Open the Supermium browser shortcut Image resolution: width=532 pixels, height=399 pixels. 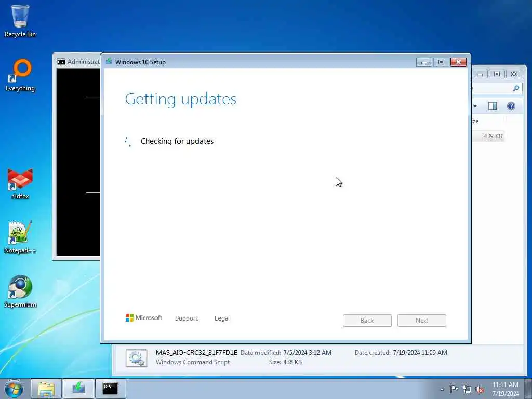[x=20, y=291]
